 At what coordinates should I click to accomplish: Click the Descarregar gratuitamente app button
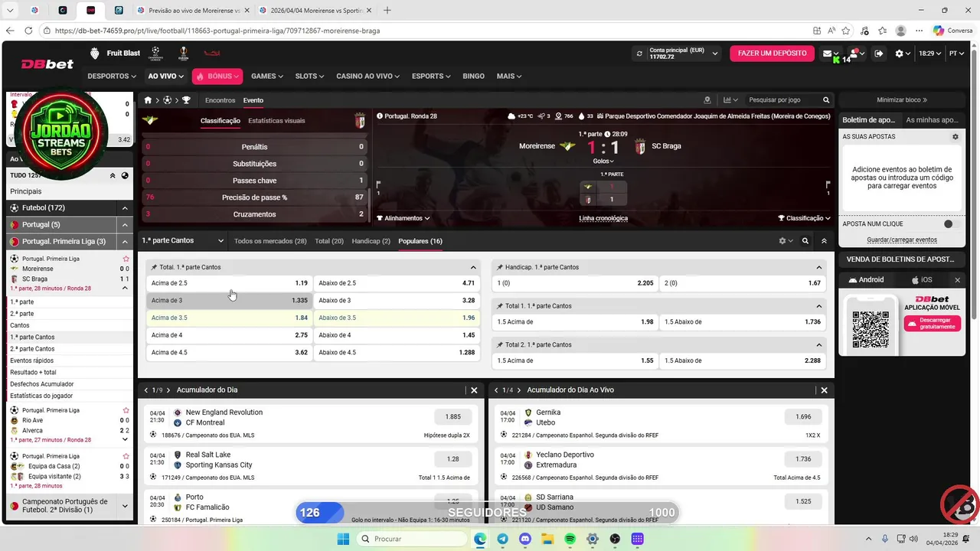click(933, 324)
